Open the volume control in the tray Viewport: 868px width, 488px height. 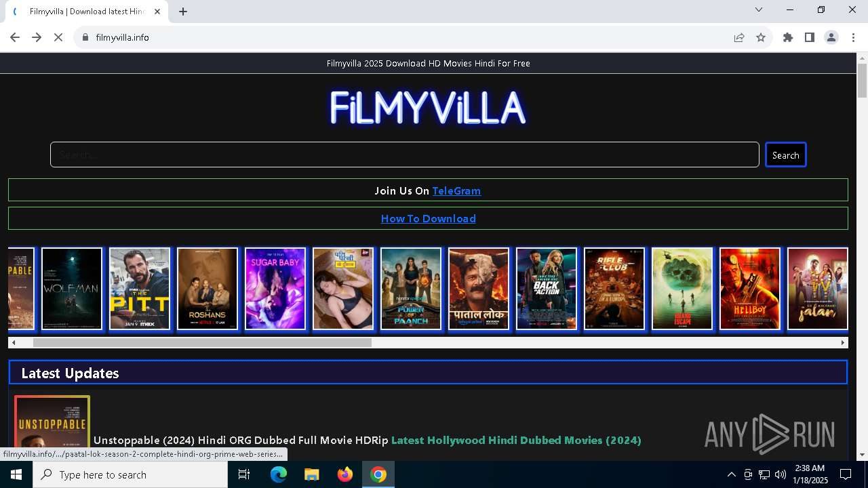click(x=781, y=474)
